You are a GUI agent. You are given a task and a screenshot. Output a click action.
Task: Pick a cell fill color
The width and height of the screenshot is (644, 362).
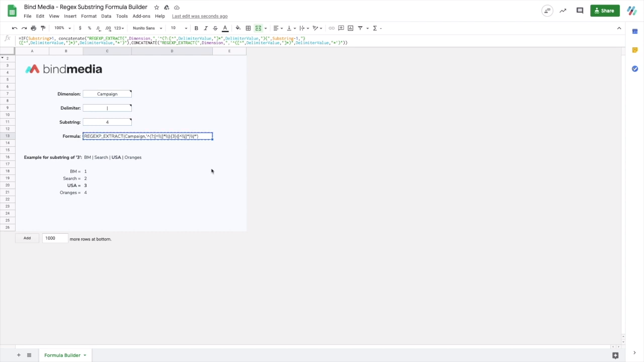tap(238, 28)
